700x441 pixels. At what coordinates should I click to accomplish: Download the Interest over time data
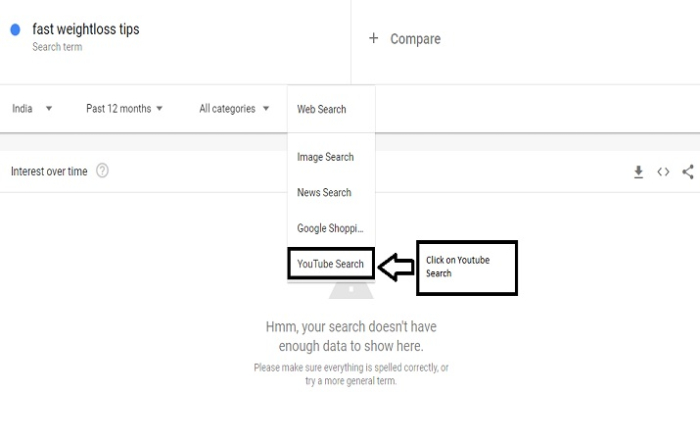[x=639, y=172]
